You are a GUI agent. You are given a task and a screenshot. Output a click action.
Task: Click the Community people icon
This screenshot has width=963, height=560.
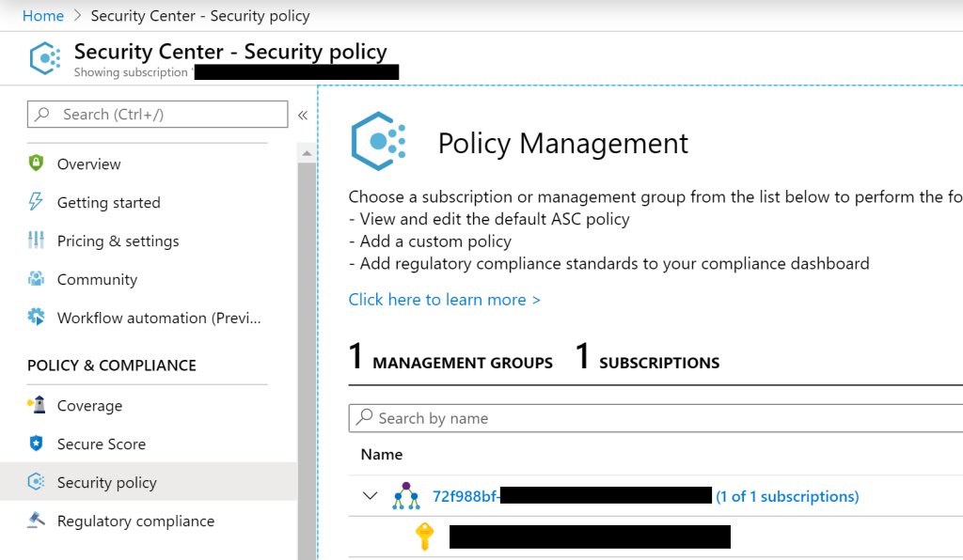click(37, 279)
